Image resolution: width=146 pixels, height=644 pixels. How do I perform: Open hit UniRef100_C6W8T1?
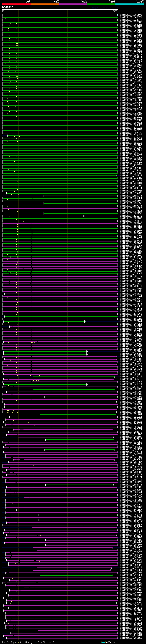[131, 608]
